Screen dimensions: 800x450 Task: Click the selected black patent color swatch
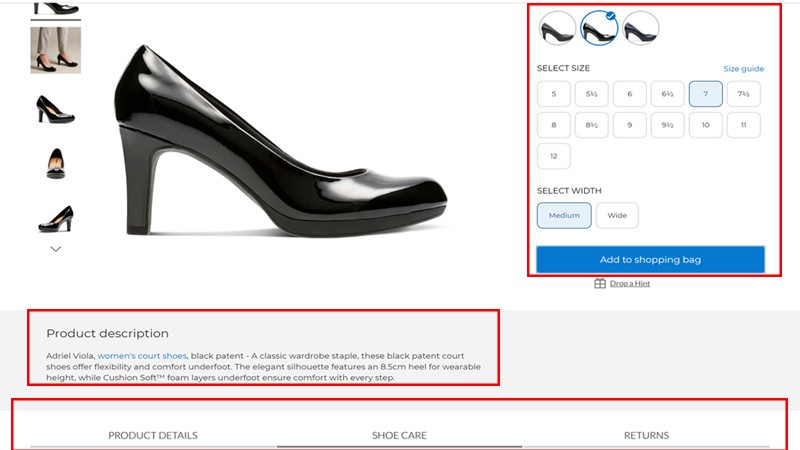tap(599, 28)
